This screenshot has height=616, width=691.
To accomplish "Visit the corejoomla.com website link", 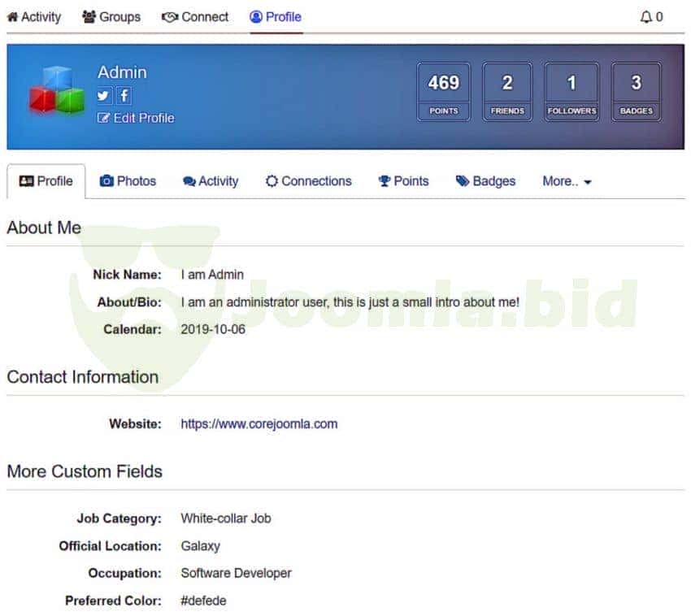I will [259, 423].
